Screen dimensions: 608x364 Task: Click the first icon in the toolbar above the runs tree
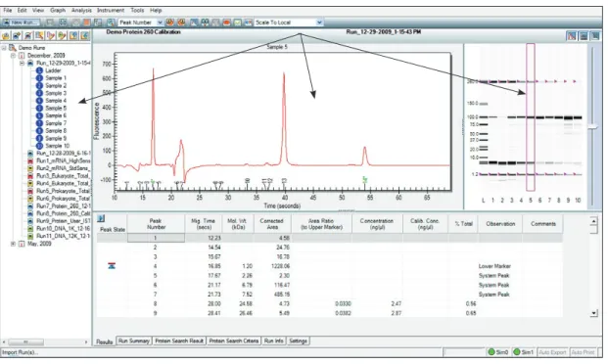pos(6,36)
